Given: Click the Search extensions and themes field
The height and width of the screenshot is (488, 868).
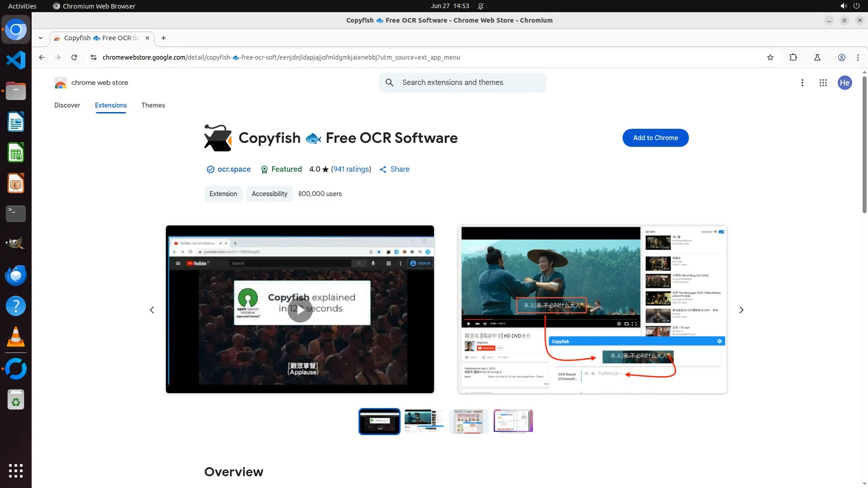Looking at the screenshot, I should click(470, 83).
